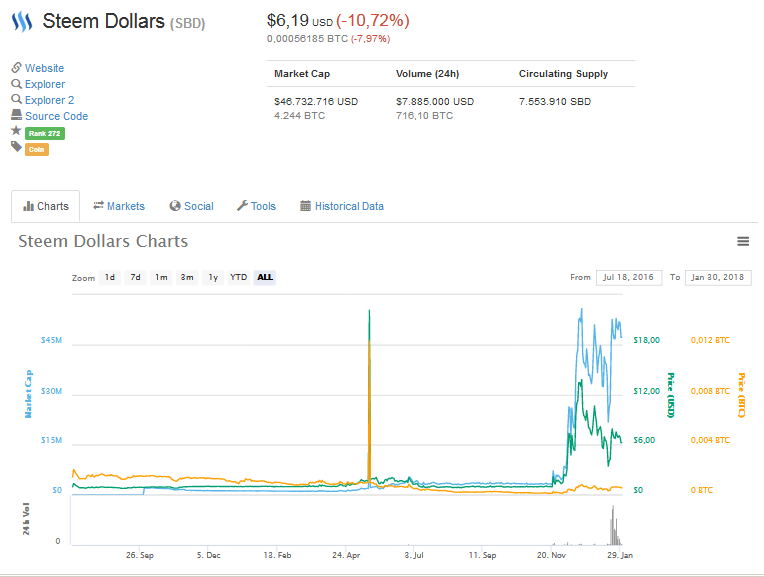This screenshot has height=577, width=764.
Task: Set chart zoom to 7d
Action: click(x=135, y=277)
